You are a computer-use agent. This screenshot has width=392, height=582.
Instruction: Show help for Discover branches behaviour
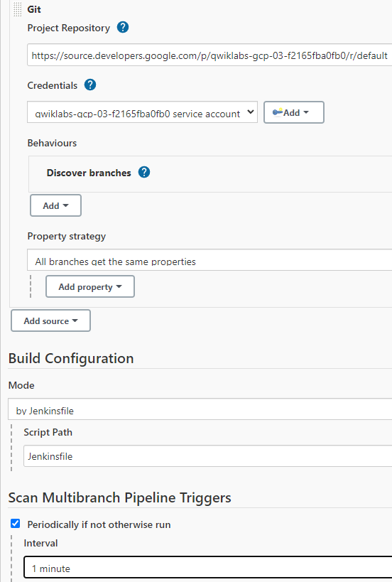coord(144,172)
